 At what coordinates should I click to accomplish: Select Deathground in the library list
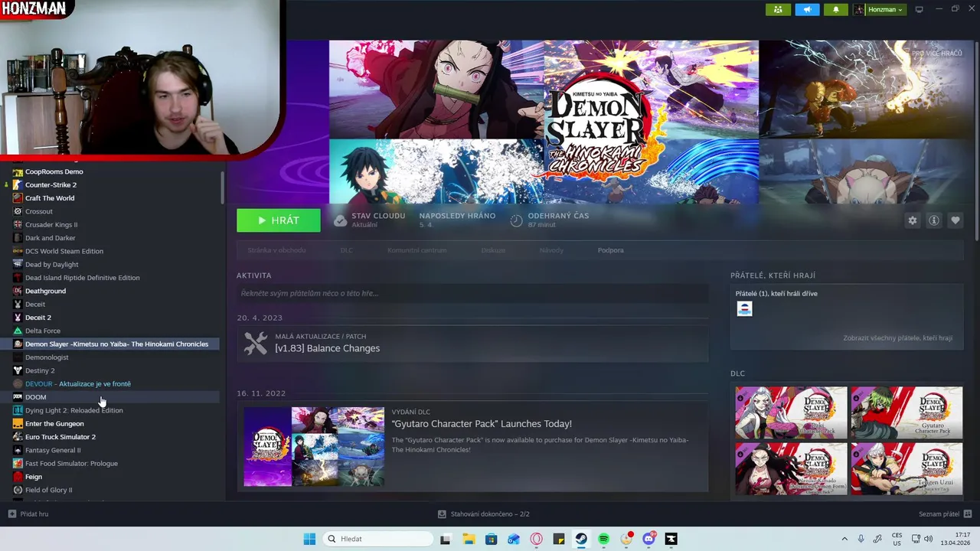pos(45,291)
